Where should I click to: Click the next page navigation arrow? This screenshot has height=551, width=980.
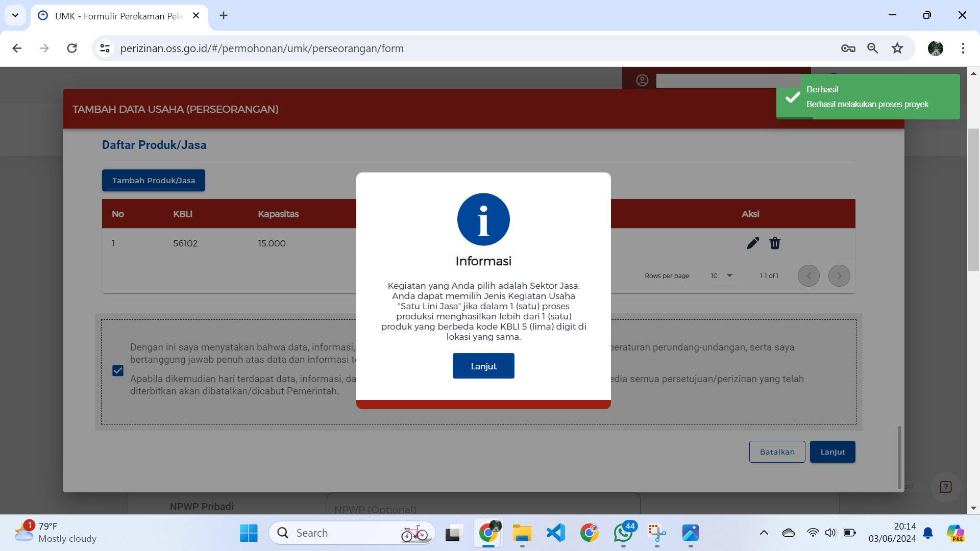point(839,275)
